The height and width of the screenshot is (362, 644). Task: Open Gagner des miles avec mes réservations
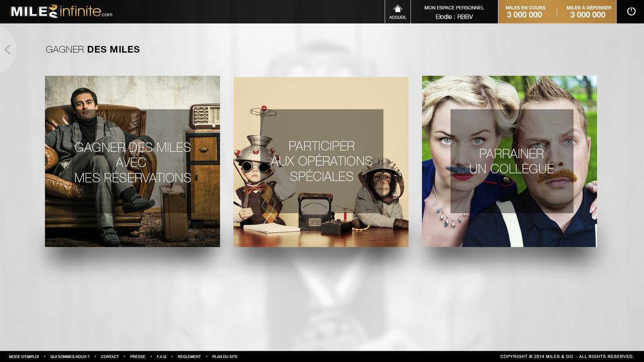132,161
